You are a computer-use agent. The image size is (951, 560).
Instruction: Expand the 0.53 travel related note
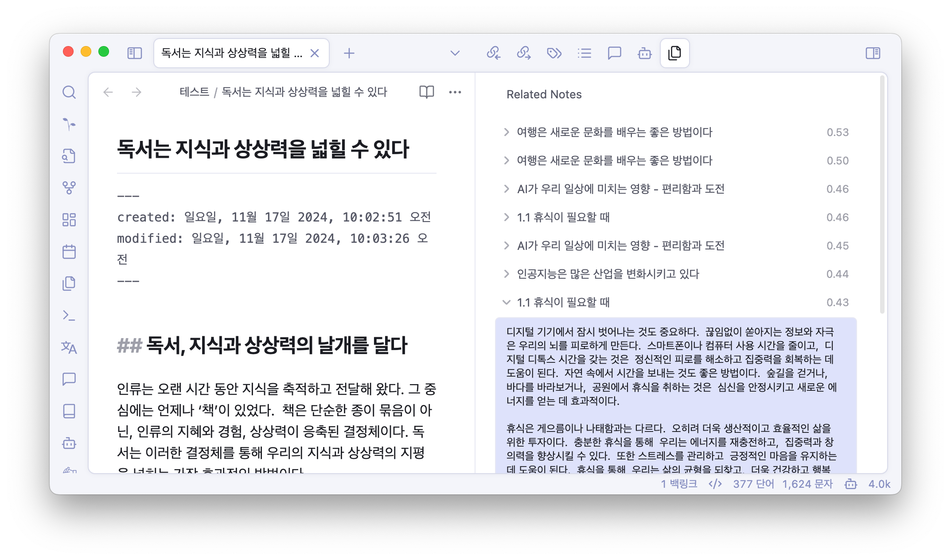pyautogui.click(x=507, y=132)
